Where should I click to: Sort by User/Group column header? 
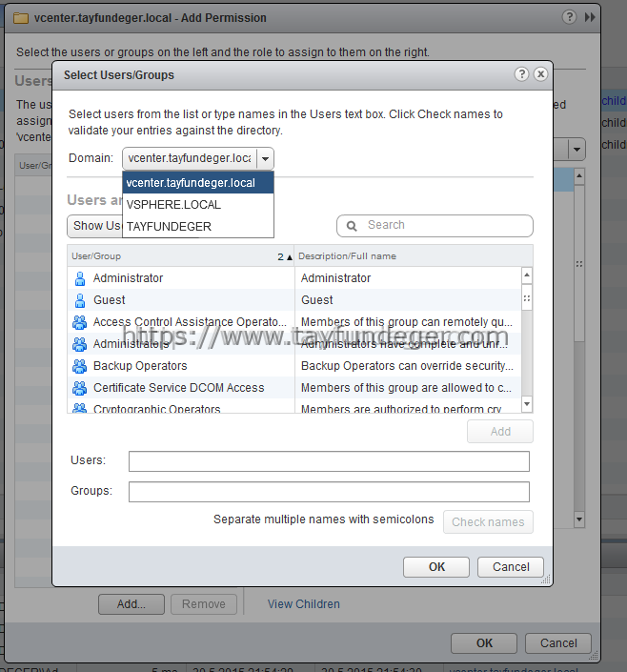pos(180,256)
